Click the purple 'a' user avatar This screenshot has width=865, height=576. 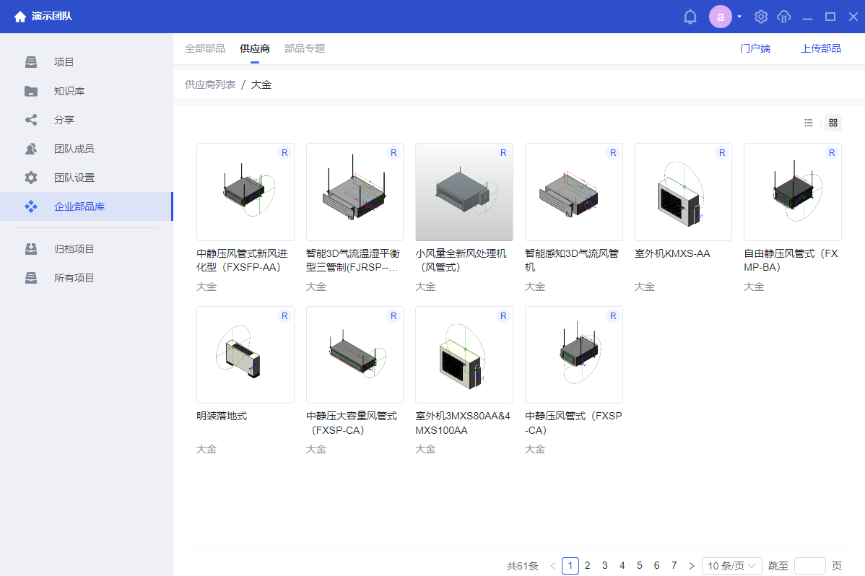coord(720,17)
